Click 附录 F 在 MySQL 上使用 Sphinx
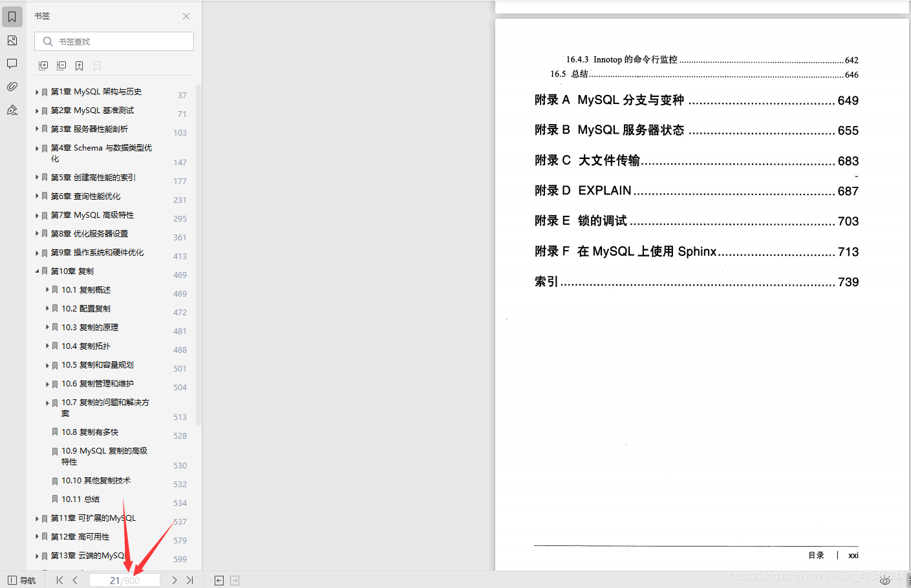911x588 pixels. [x=696, y=251]
